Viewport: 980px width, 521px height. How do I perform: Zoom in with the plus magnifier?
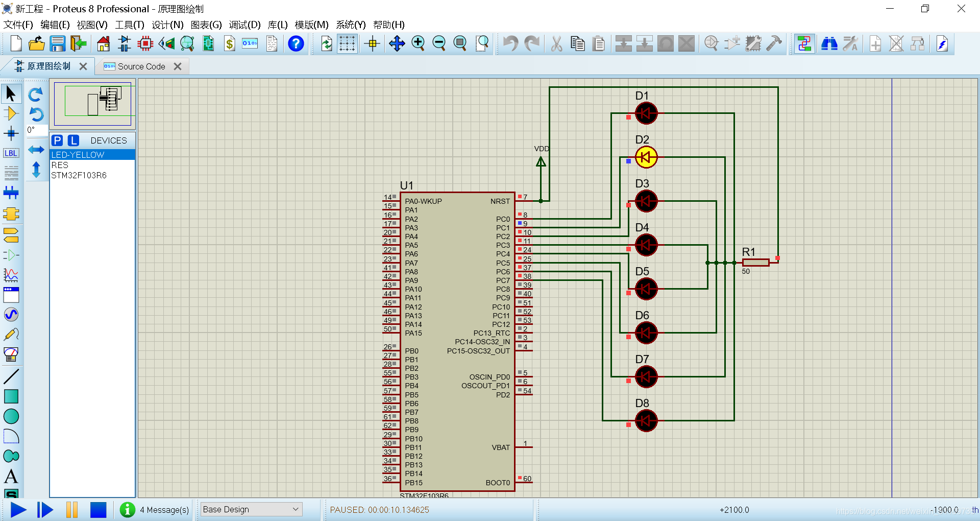pos(418,44)
